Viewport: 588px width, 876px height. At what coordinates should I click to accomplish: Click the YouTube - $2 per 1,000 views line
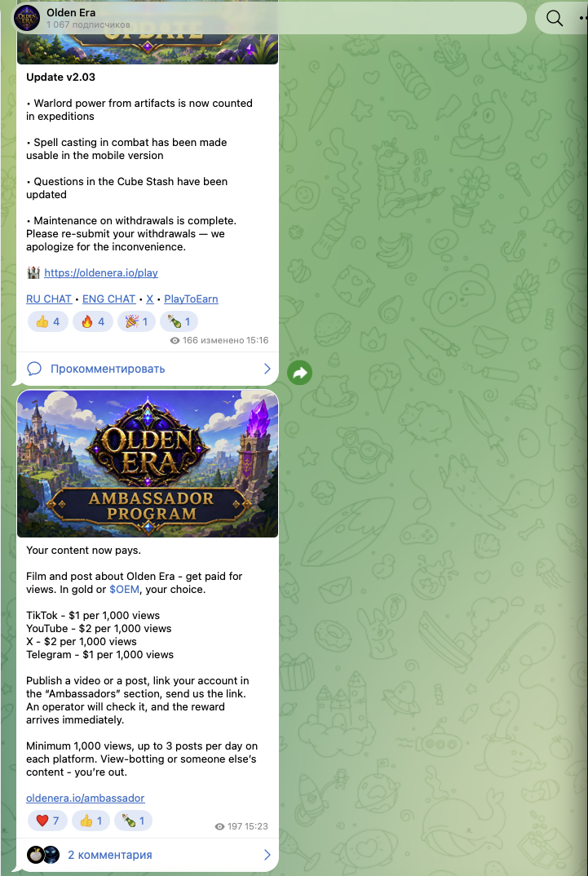click(x=99, y=629)
